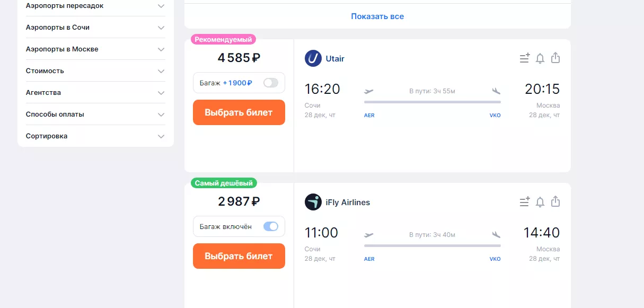Enable the baggage toggle for +1900₽
This screenshot has height=308, width=644.
[x=271, y=83]
